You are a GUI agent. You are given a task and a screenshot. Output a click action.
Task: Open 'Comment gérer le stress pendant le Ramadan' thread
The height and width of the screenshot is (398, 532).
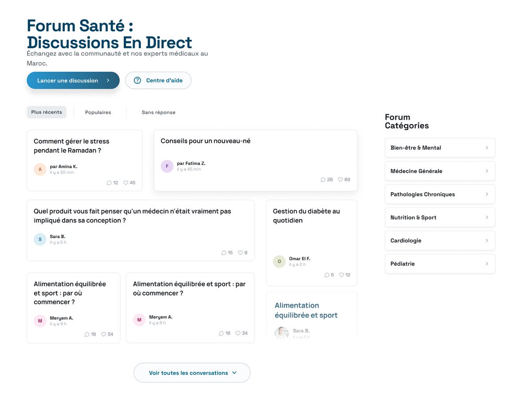[x=71, y=146]
